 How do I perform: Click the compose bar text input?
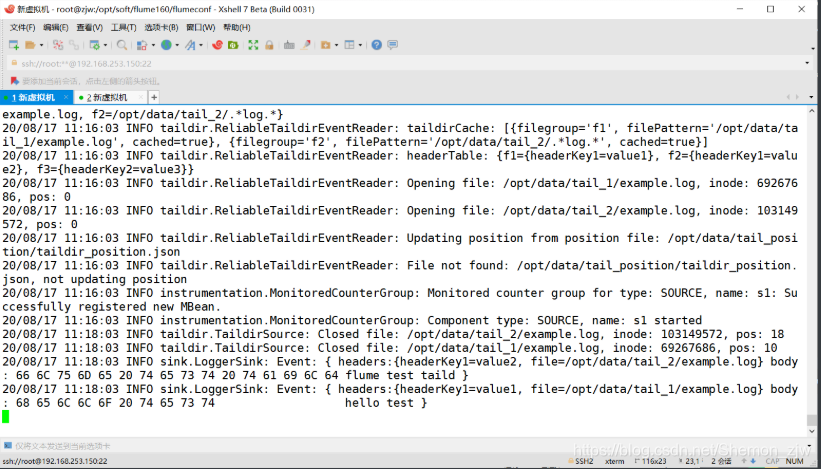[408, 446]
